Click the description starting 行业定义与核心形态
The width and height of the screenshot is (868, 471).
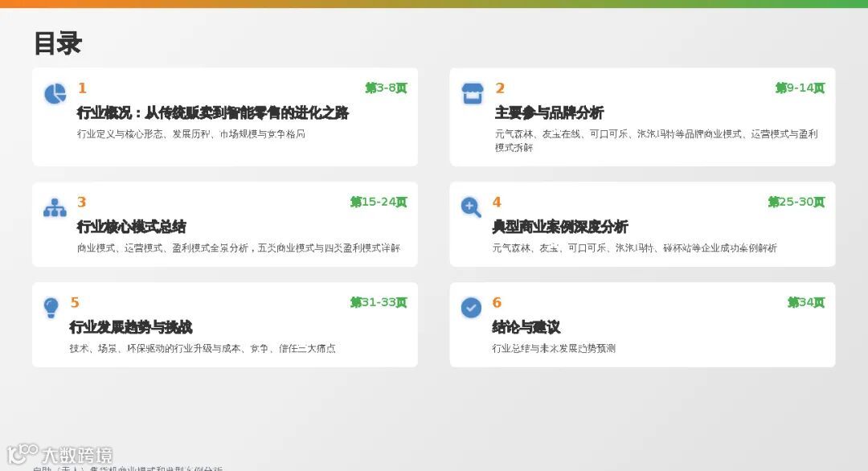[191, 134]
